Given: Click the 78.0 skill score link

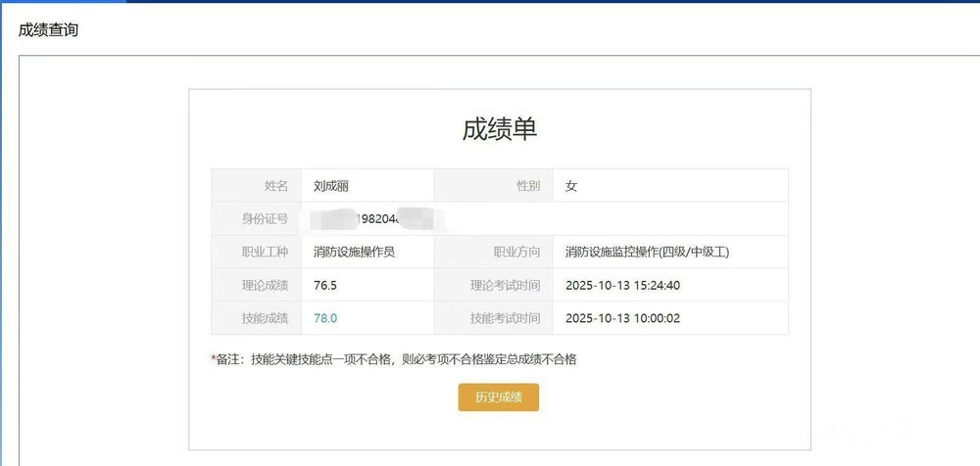Looking at the screenshot, I should point(325,318).
